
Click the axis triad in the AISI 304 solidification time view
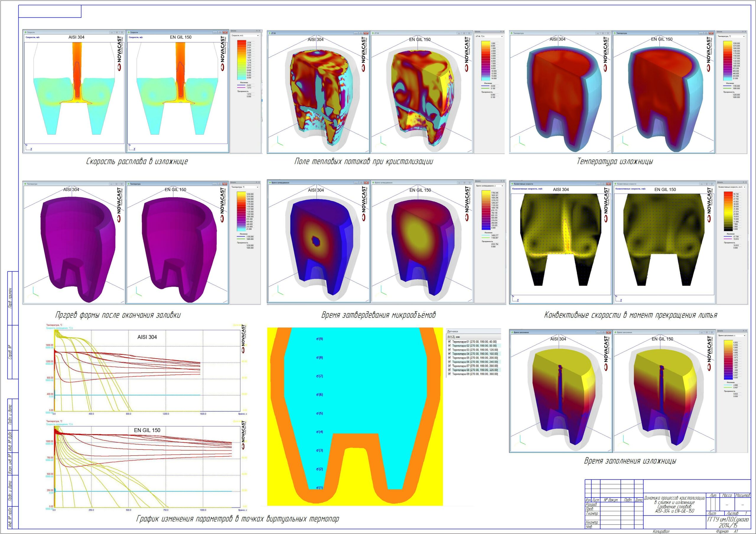coord(278,290)
